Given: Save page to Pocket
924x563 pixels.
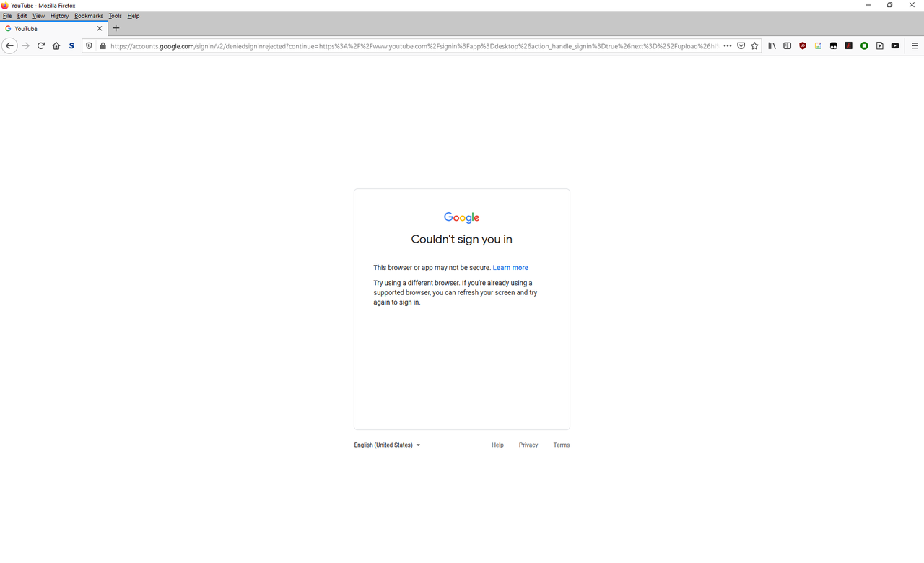Looking at the screenshot, I should pos(741,45).
